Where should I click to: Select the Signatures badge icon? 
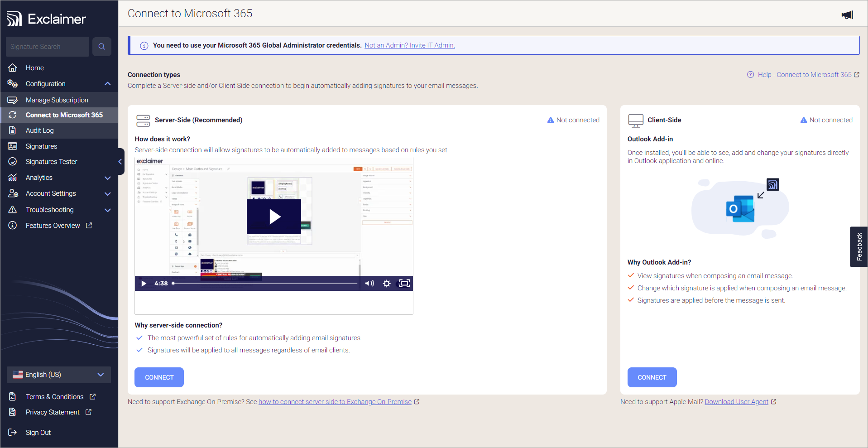click(13, 146)
